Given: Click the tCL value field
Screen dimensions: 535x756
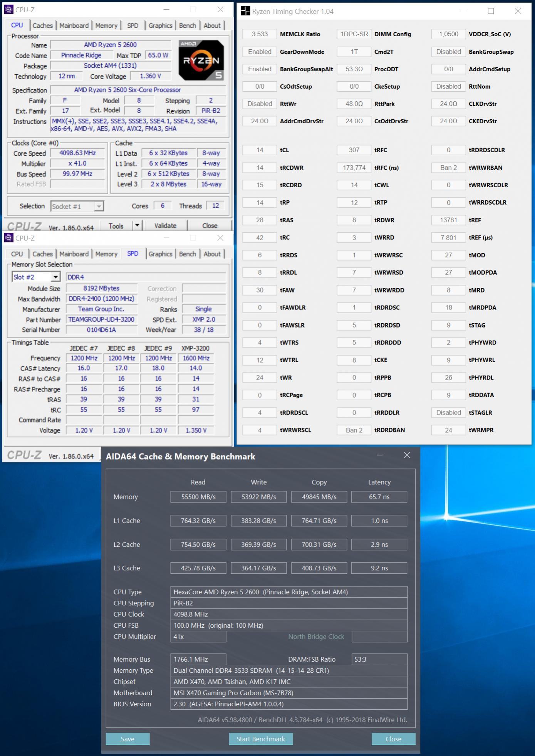Looking at the screenshot, I should click(x=260, y=150).
